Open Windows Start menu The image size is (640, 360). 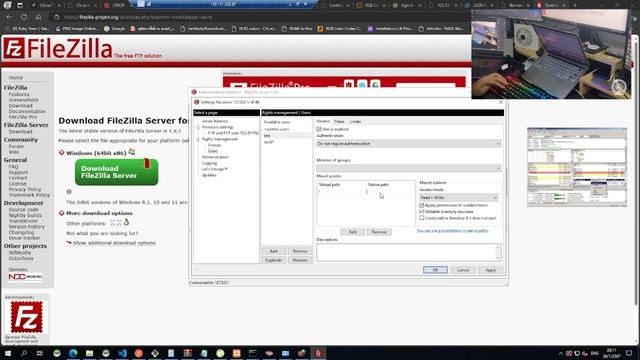point(7,353)
